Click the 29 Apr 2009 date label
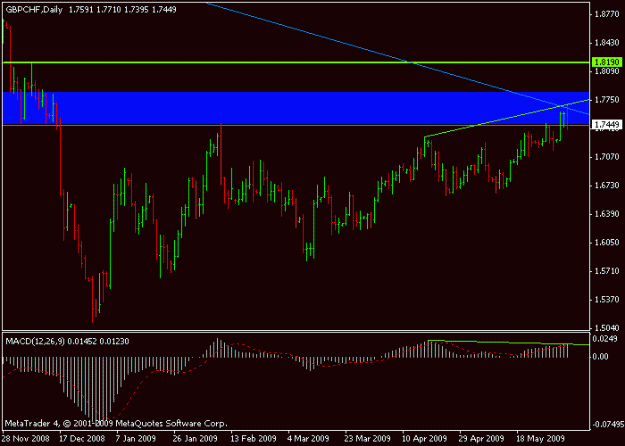Viewport: 625px width, 446px height. coord(481,438)
